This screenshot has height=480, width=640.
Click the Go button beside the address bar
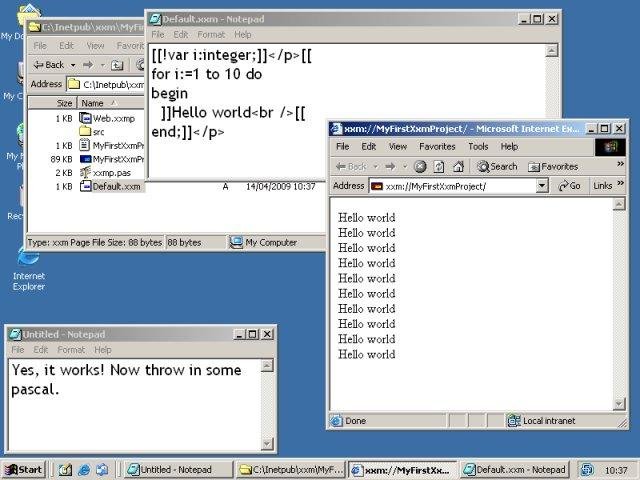569,186
